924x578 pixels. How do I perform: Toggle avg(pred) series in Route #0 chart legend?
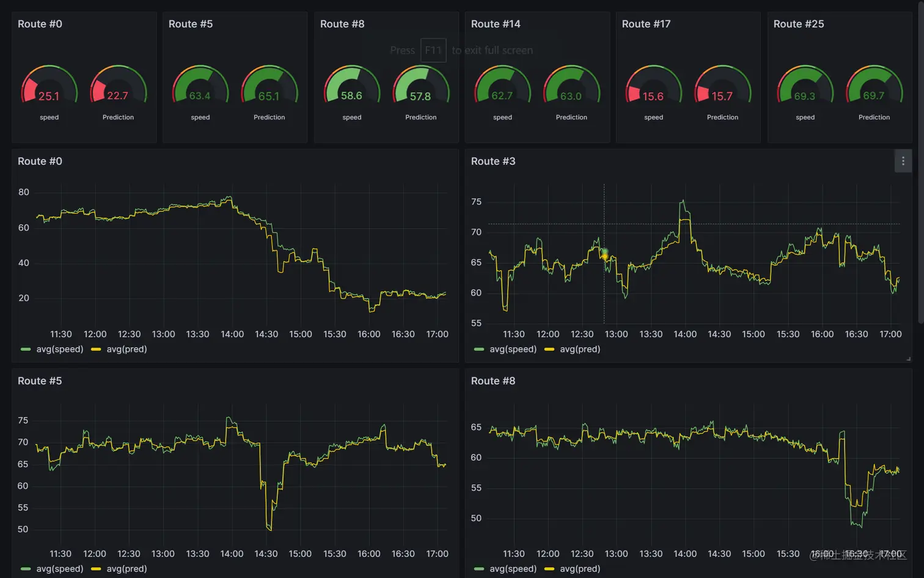tap(127, 349)
